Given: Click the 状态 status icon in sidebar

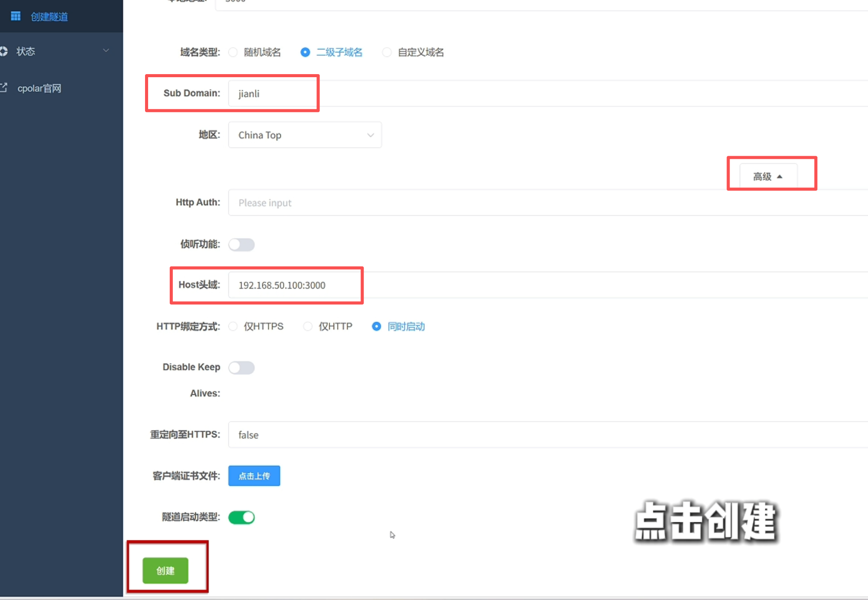Looking at the screenshot, I should [4, 51].
